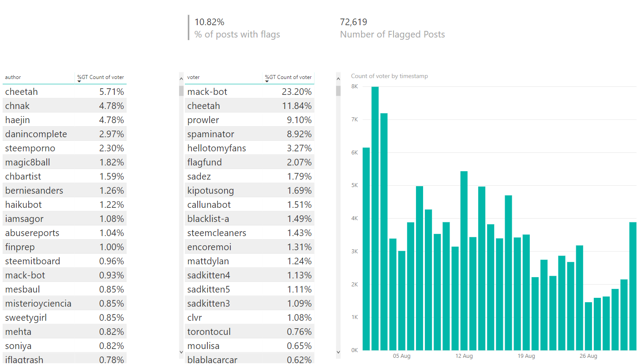
Task: Sort by the author column header
Action: [13, 77]
